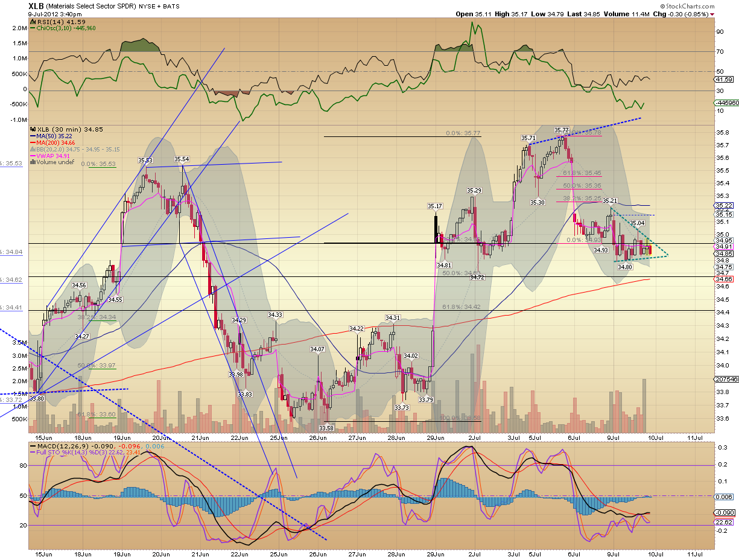Click the Open 35.11 header value

pyautogui.click(x=474, y=14)
